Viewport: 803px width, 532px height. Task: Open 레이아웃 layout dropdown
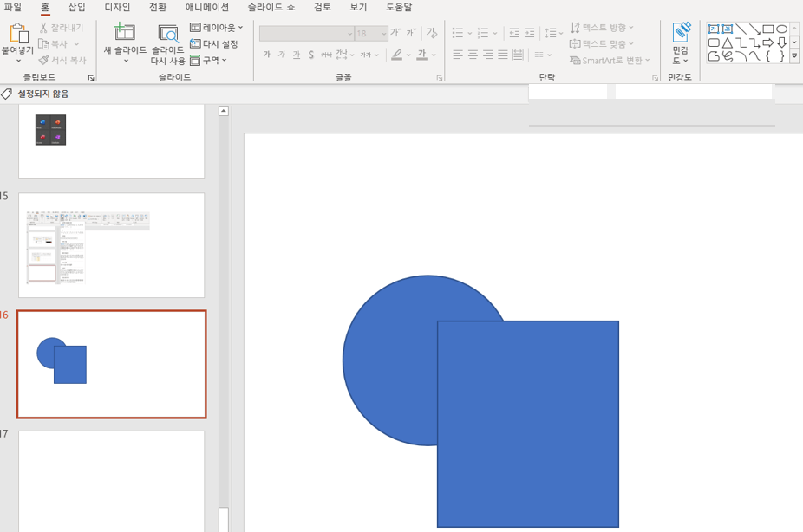(216, 28)
